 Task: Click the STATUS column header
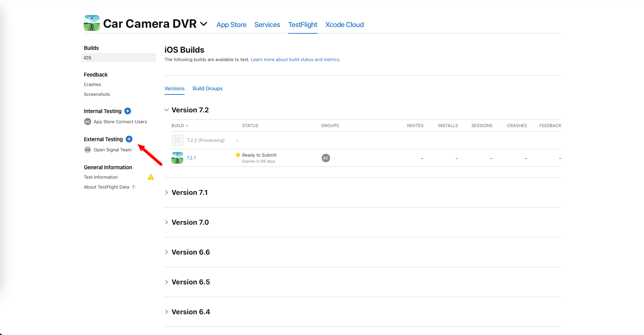(250, 126)
